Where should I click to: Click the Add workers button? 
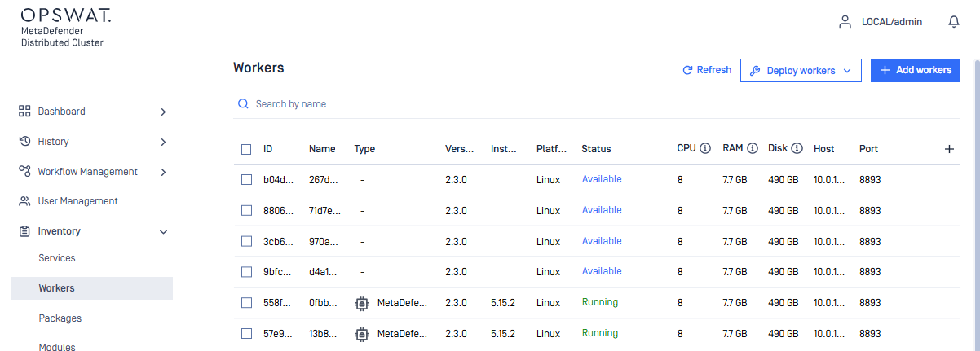click(x=915, y=71)
